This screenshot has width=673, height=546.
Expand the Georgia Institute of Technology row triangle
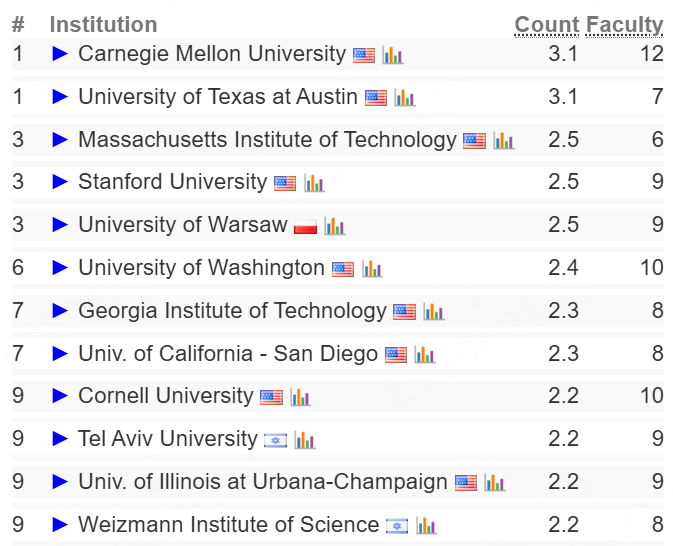60,311
